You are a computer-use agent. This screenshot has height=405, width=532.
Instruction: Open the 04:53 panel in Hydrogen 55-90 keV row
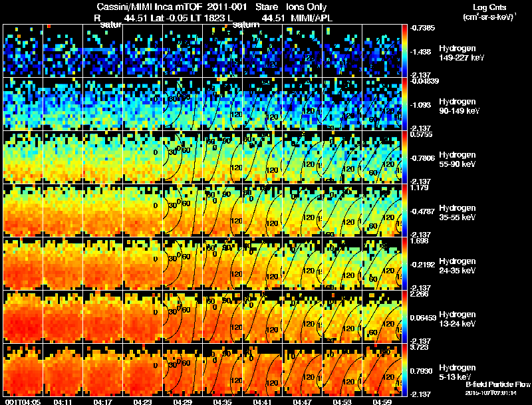[342, 158]
